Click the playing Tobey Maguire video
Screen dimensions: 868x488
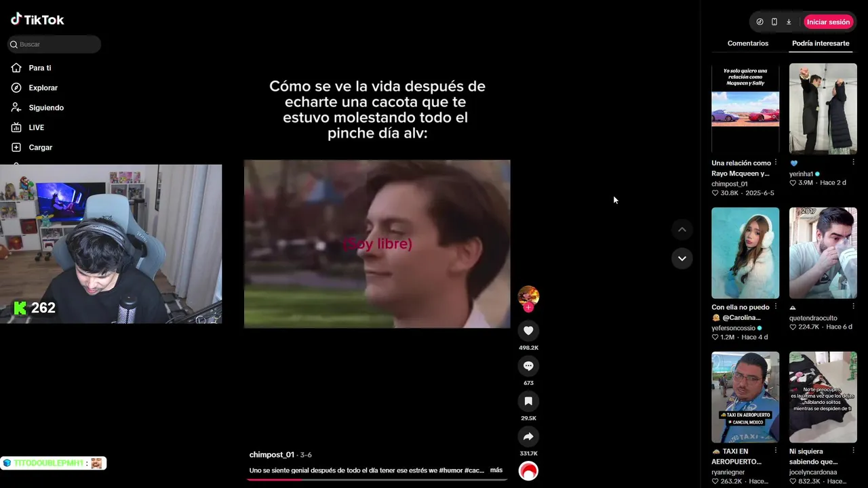377,244
